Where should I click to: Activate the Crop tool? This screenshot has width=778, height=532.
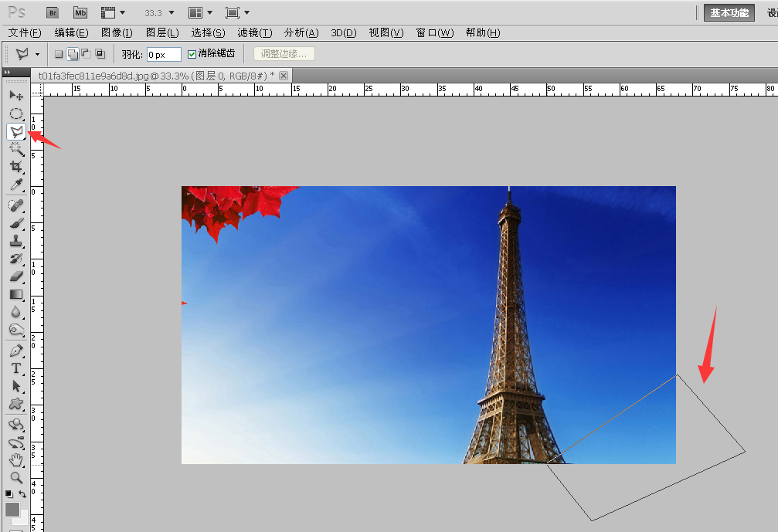coord(15,167)
